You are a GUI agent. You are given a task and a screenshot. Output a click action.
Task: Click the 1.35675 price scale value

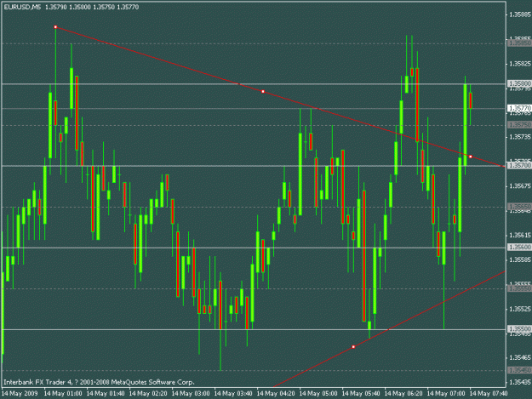[x=520, y=186]
